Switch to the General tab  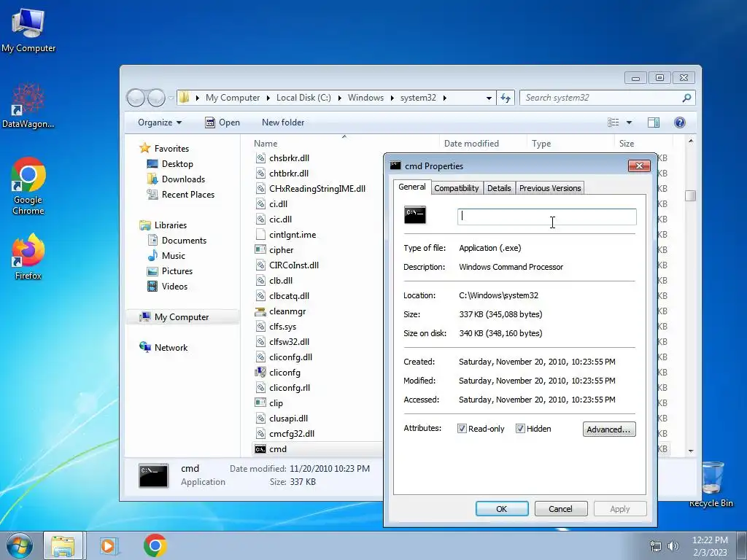point(412,187)
